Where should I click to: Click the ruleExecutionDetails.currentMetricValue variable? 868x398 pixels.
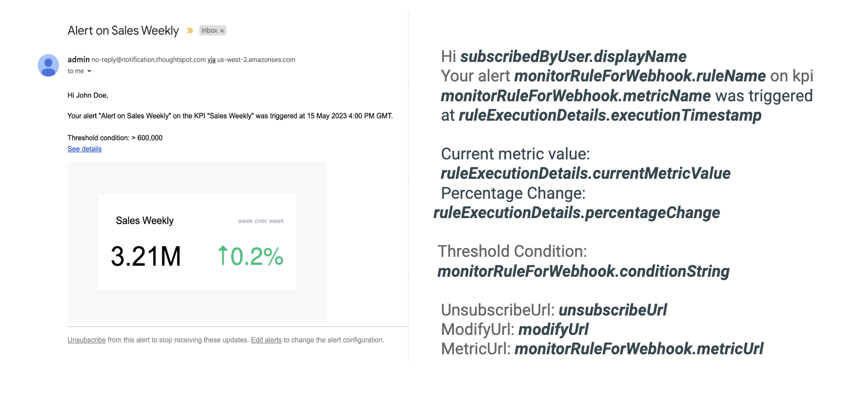tap(585, 174)
